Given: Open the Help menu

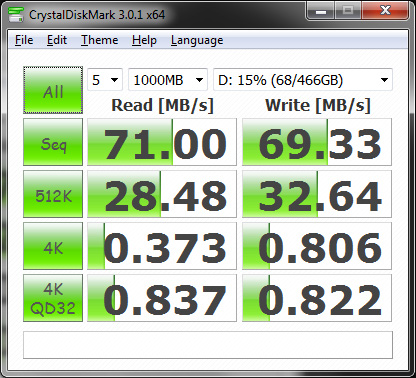Looking at the screenshot, I should point(144,40).
